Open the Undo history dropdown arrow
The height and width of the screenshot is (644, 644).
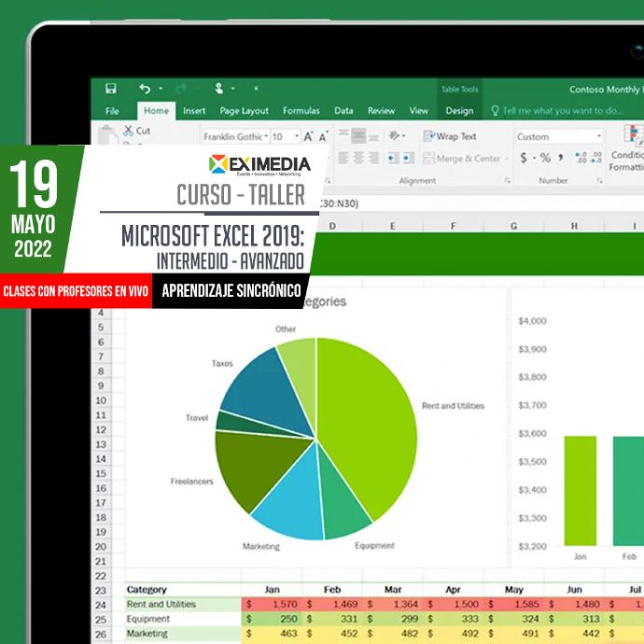tap(161, 89)
